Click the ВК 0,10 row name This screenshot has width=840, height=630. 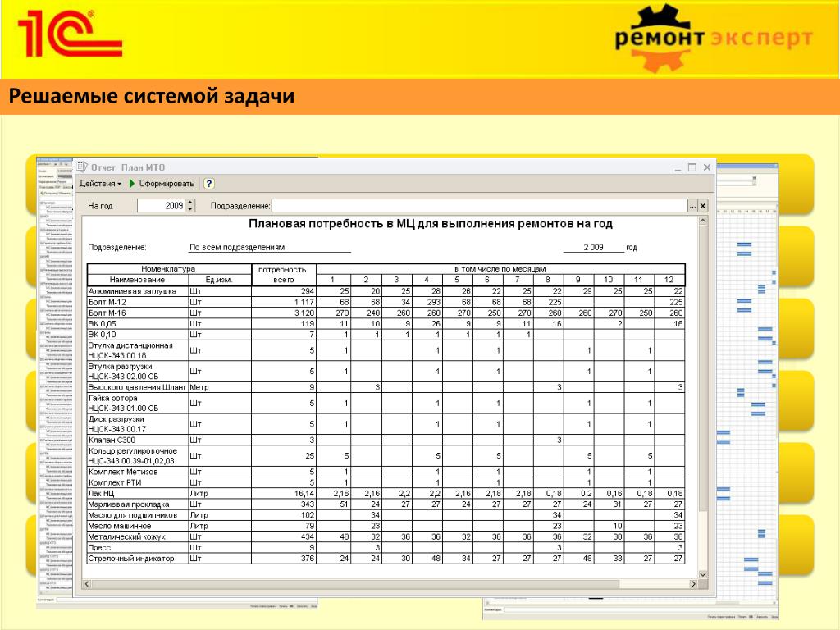point(138,335)
